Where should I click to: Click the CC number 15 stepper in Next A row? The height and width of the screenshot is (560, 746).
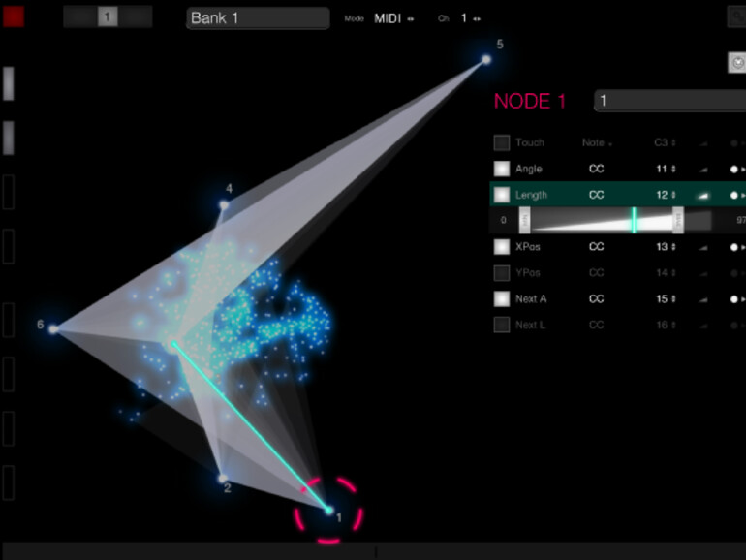(x=667, y=298)
